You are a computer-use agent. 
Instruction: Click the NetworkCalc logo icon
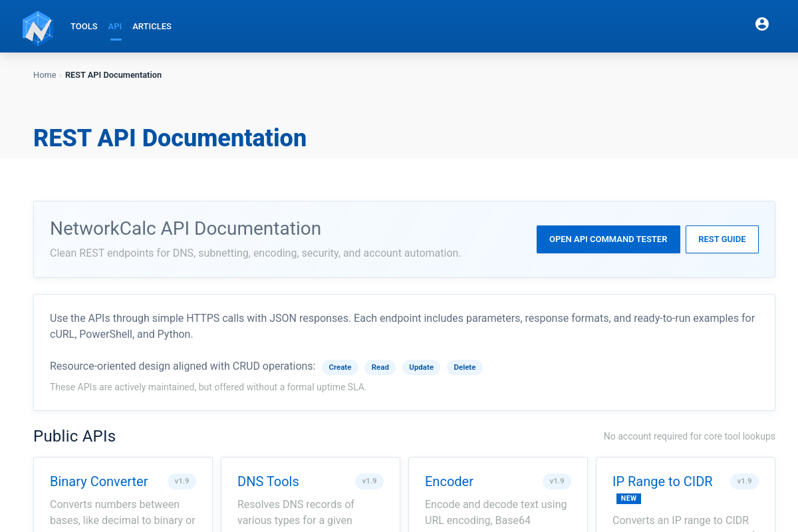point(37,27)
